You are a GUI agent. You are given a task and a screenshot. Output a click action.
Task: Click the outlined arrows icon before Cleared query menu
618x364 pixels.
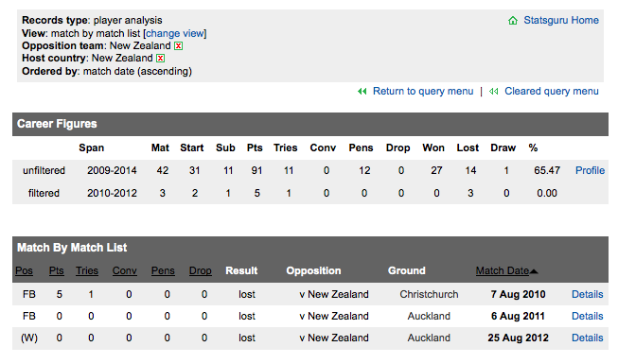(x=493, y=92)
